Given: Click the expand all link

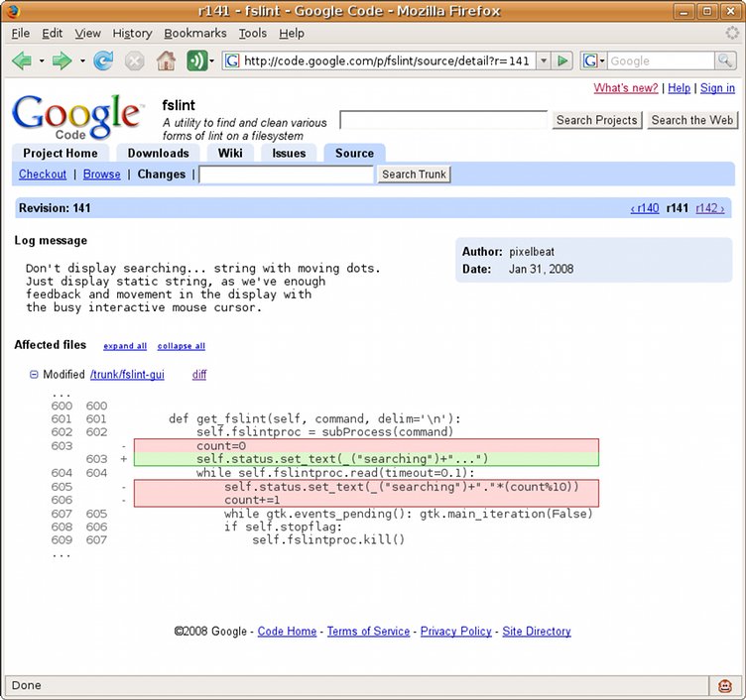Looking at the screenshot, I should click(x=125, y=346).
